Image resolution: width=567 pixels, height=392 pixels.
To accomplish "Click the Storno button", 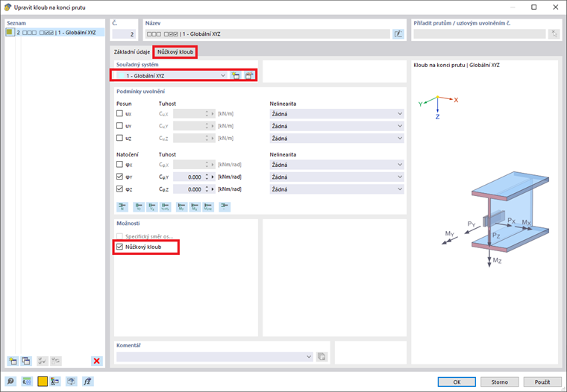I will (499, 382).
